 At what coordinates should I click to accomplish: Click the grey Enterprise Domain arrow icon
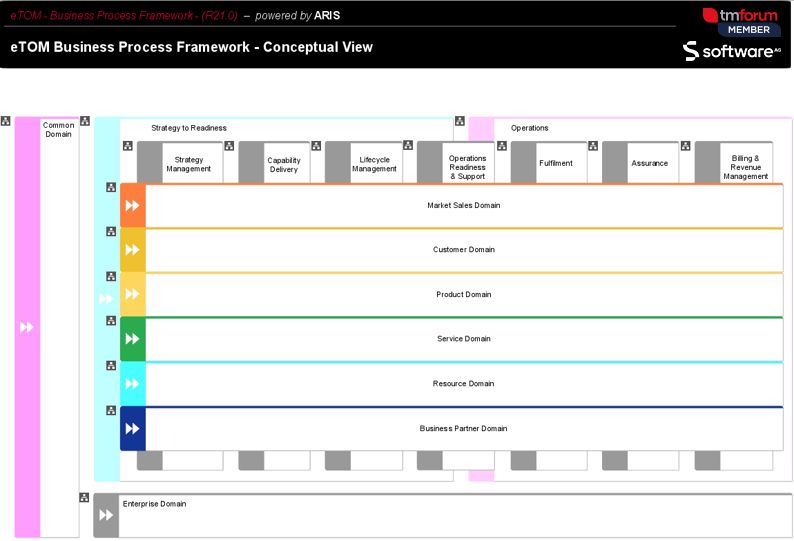click(106, 516)
